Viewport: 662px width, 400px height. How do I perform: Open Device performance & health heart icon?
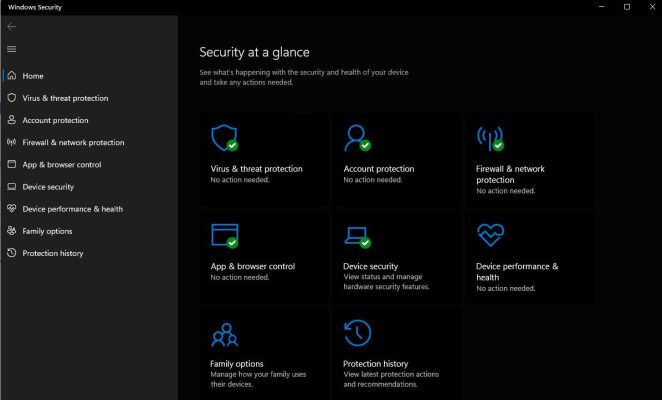click(489, 235)
